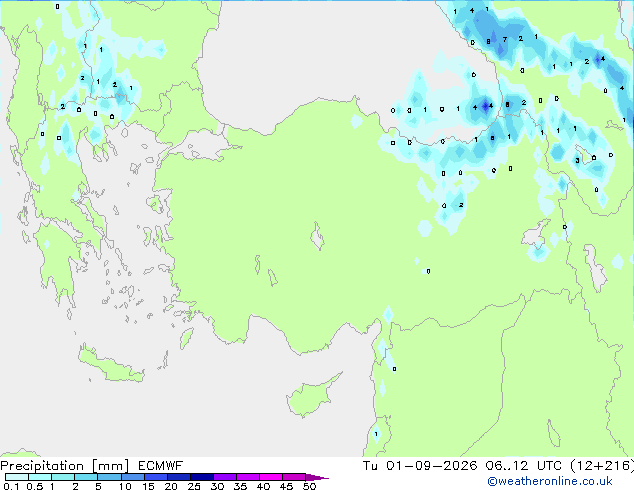Click the 2–5 mm legend color box
The height and width of the screenshot is (490, 634).
(86, 477)
